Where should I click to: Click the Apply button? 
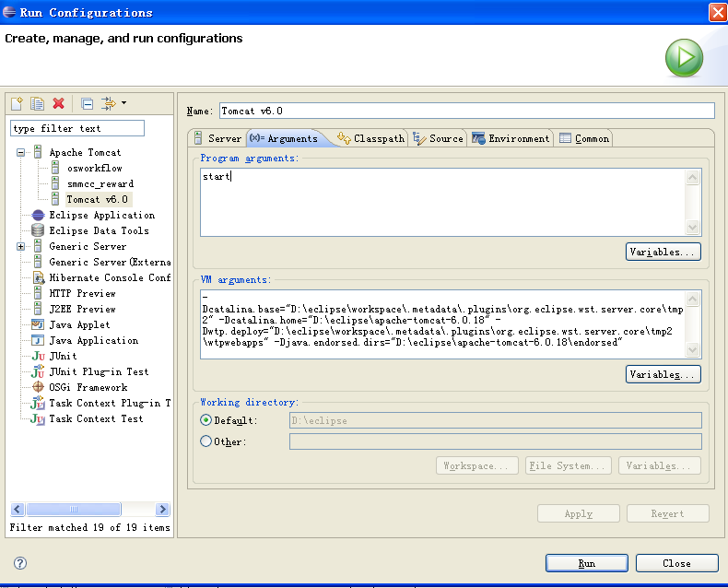click(x=578, y=513)
